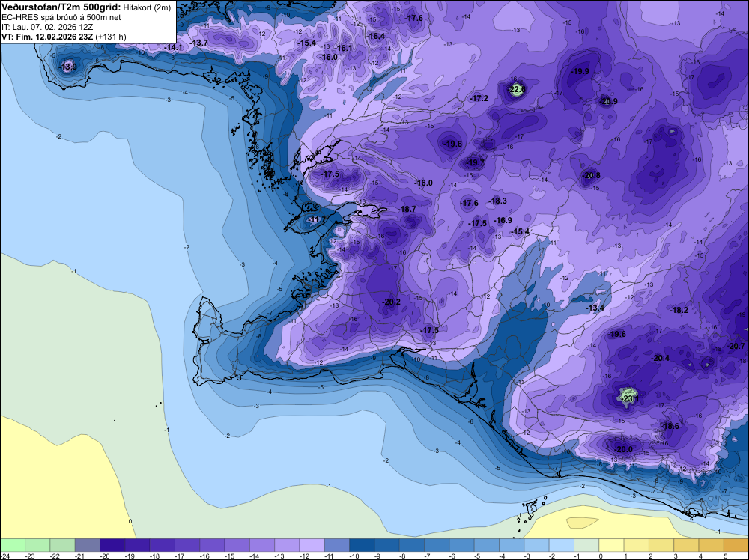749x560 pixels.
Task: Click the -18.3 temperature value
Action: [497, 201]
